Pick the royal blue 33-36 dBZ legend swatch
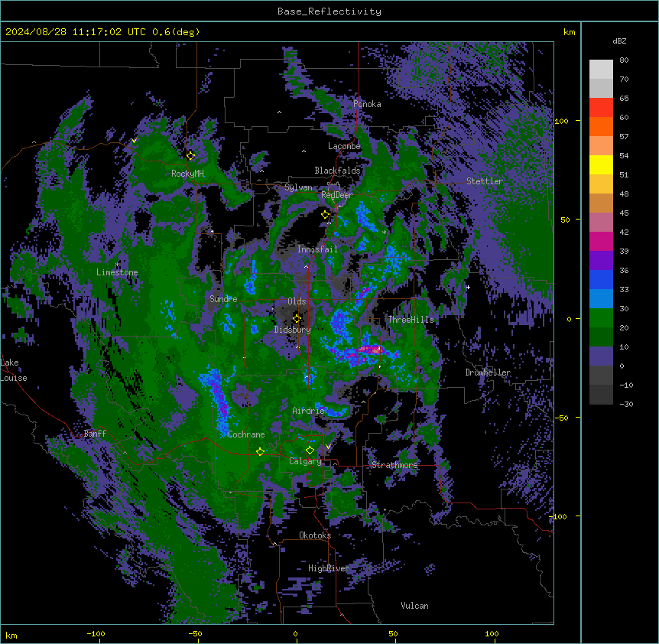The height and width of the screenshot is (644, 659). 601,279
